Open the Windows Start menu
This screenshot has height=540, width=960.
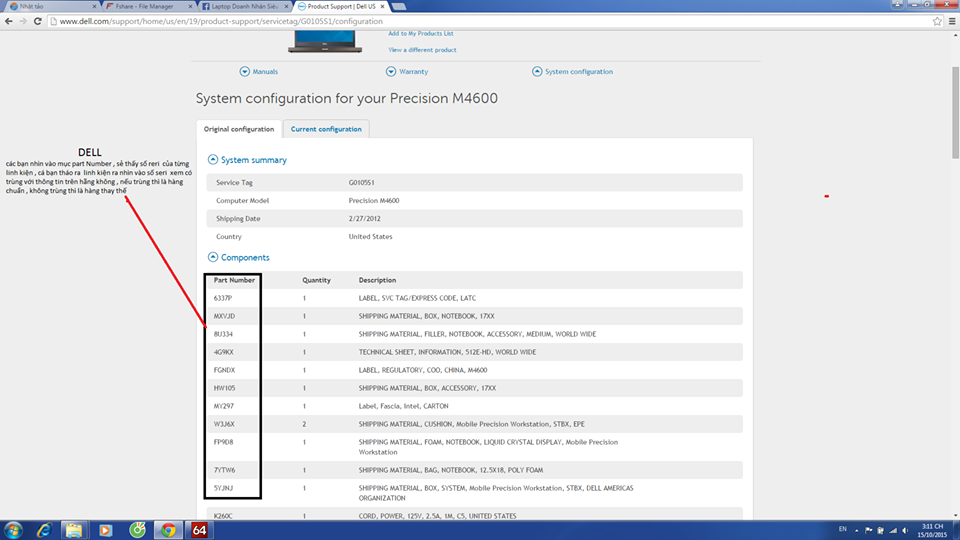[13, 530]
